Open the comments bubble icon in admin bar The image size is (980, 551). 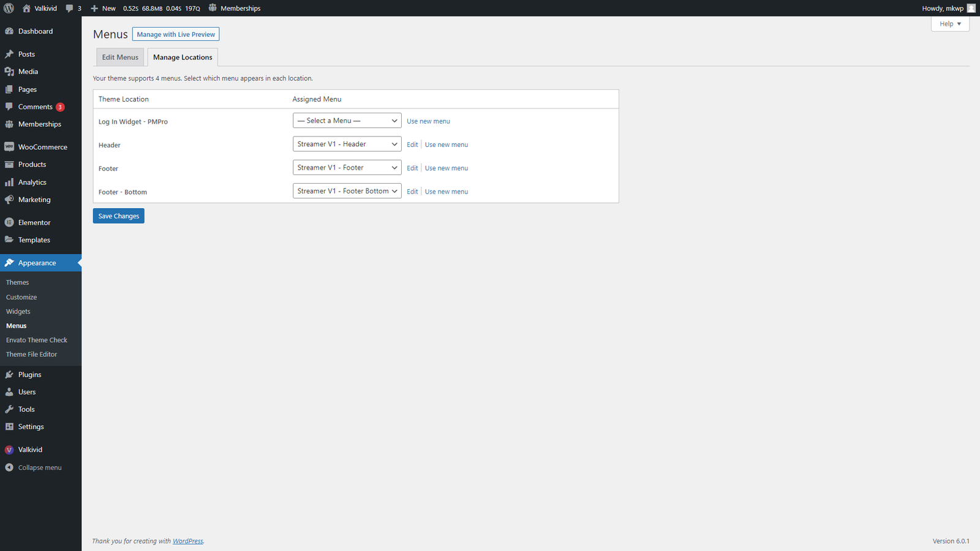70,9
